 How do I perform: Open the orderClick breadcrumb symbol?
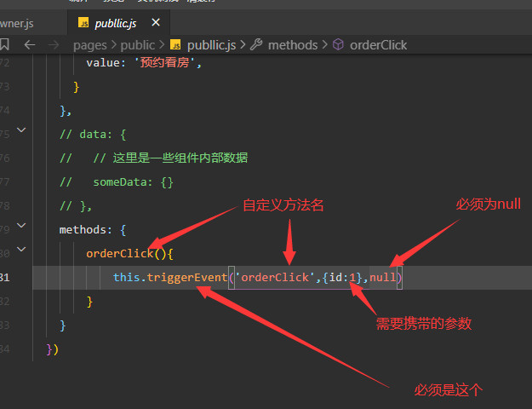coord(378,44)
